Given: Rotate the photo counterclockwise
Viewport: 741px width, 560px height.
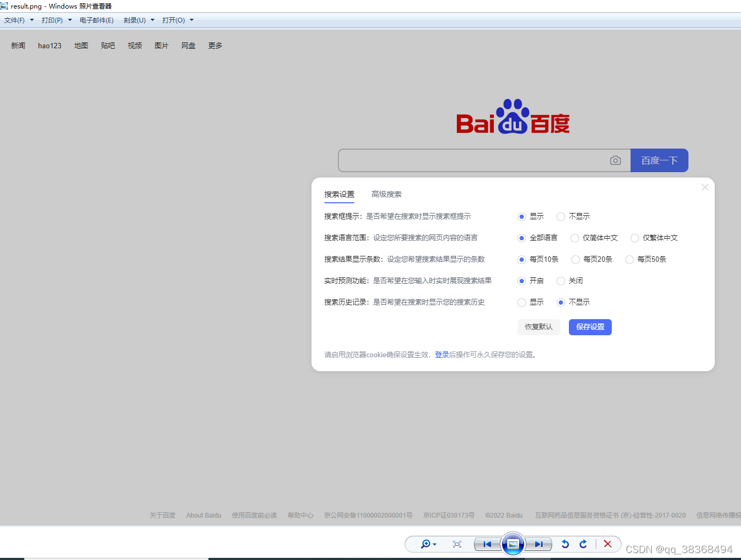Looking at the screenshot, I should [x=565, y=544].
